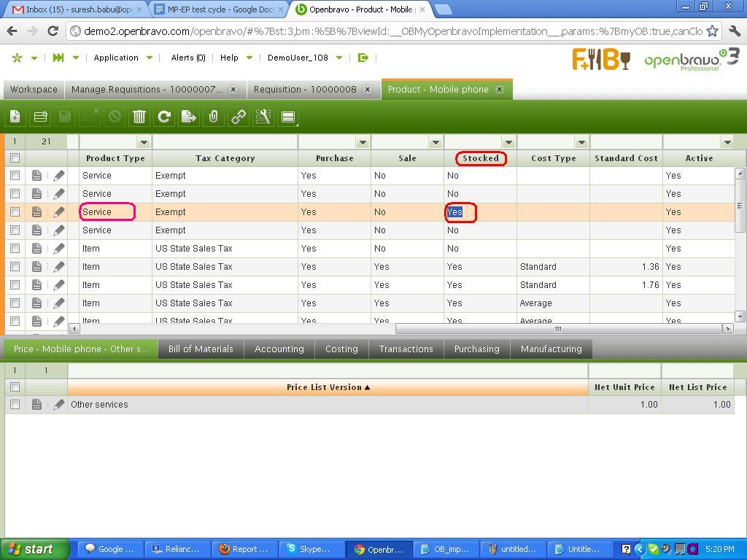This screenshot has width=747, height=560.
Task: Open the Product Type filter dropdown
Action: tap(144, 142)
